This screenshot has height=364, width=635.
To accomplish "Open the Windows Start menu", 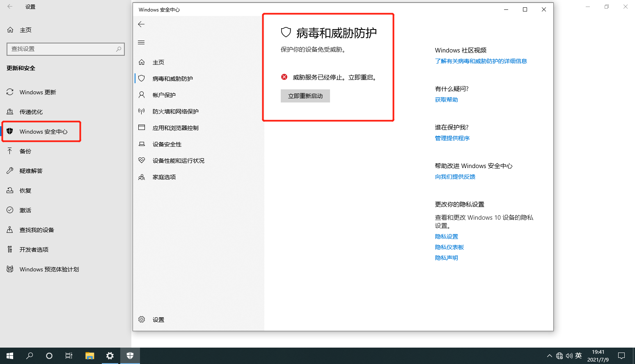I will (x=10, y=356).
